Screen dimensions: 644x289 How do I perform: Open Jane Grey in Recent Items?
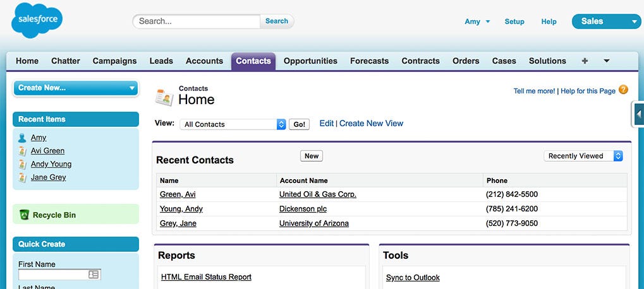[49, 177]
